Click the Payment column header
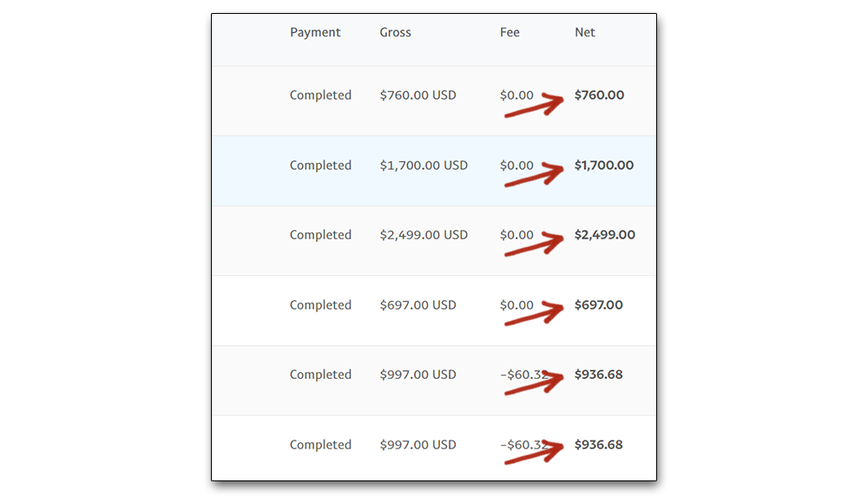Screen dimensions: 868x503 315,33
